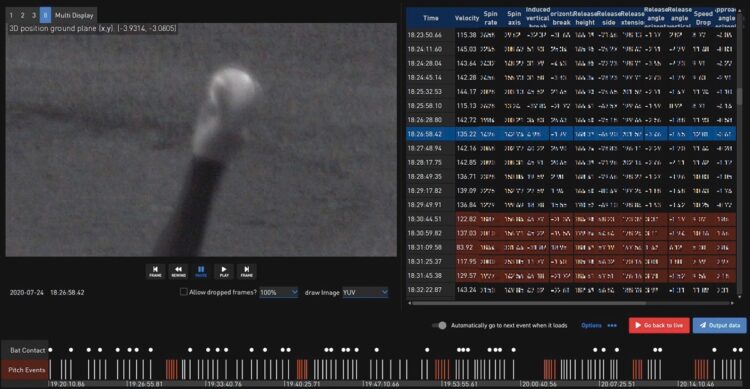The width and height of the screenshot is (750, 389).
Task: Switch to camera view tab 1
Action: pyautogui.click(x=11, y=15)
